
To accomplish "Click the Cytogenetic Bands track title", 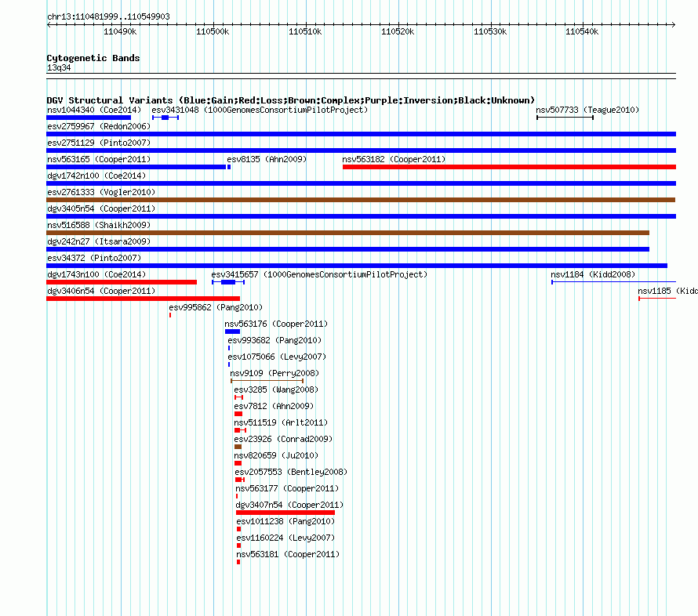I will 93,58.
